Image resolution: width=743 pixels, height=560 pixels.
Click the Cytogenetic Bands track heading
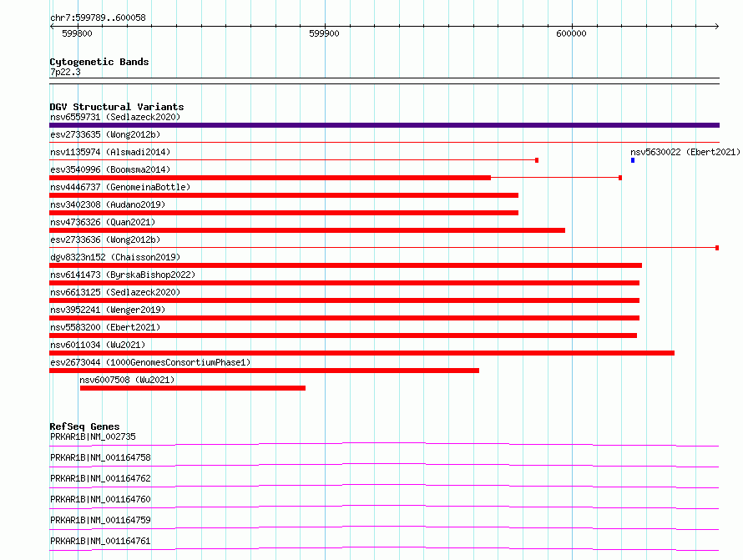click(x=99, y=62)
